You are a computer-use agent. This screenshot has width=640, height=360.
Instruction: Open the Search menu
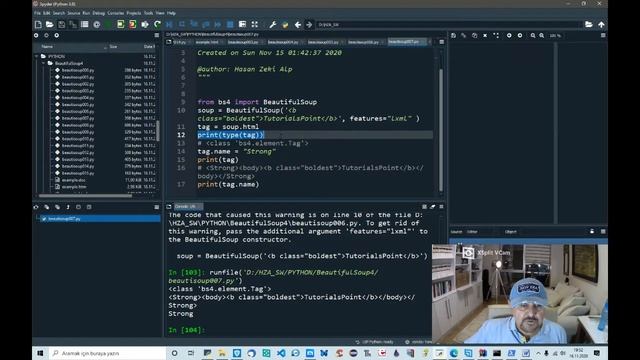59,13
